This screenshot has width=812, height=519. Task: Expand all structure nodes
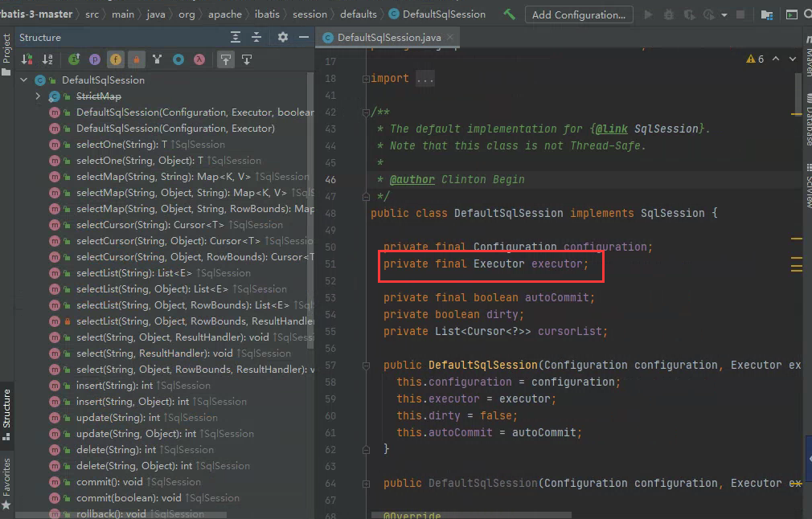235,37
